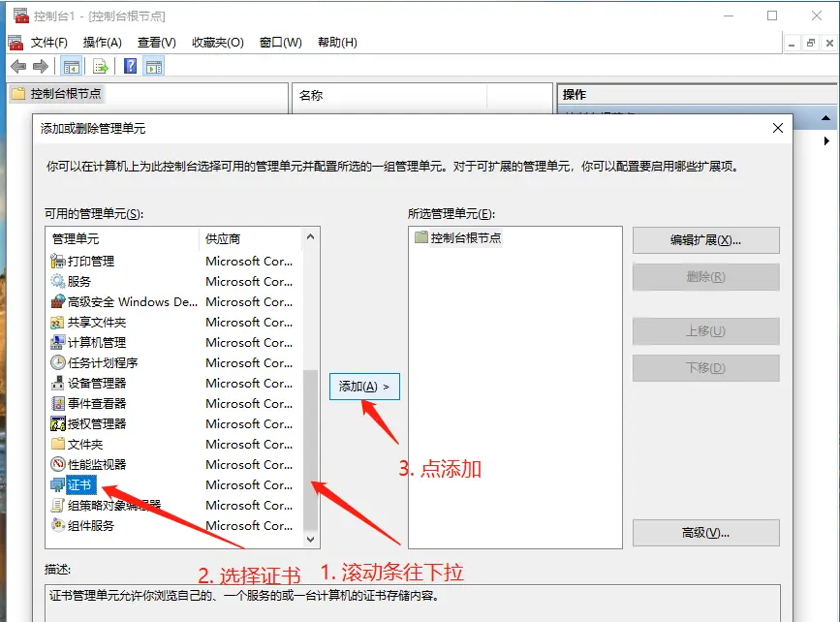
Task: Click the Performance Monitor icon
Action: click(x=58, y=464)
